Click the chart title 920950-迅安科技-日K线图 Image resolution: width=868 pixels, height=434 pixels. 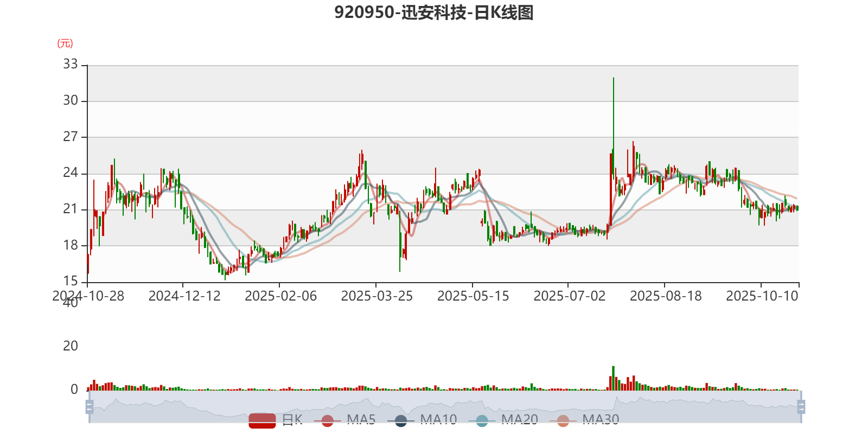coord(434,12)
